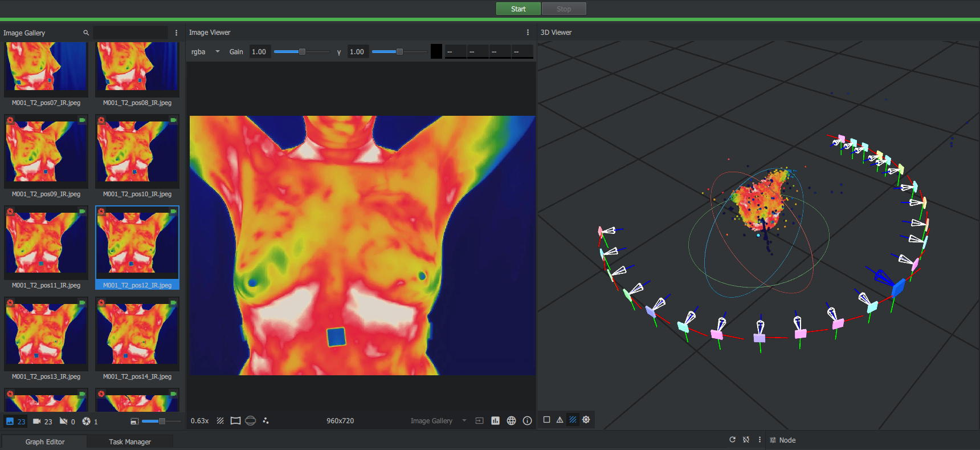The image size is (980, 450).
Task: Toggle the 3D viewer grid display
Action: point(573,420)
